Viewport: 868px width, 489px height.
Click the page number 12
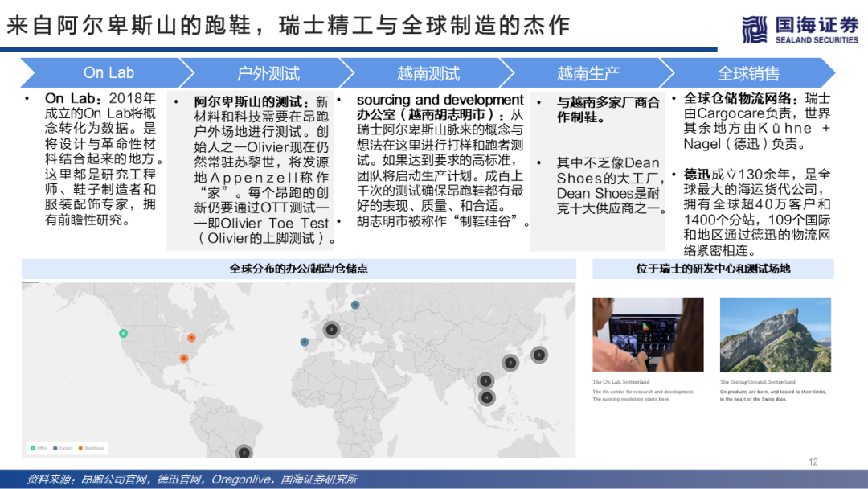(x=813, y=462)
